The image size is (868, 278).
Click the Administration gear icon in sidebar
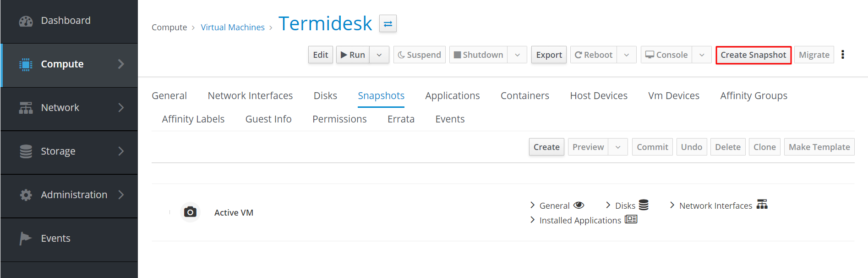[x=26, y=195]
